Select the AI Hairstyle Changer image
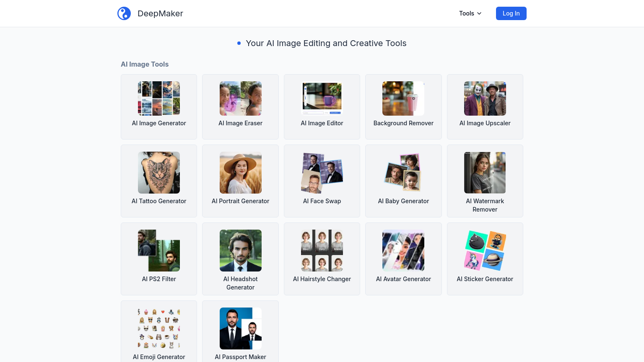This screenshot has width=644, height=362. pyautogui.click(x=322, y=251)
